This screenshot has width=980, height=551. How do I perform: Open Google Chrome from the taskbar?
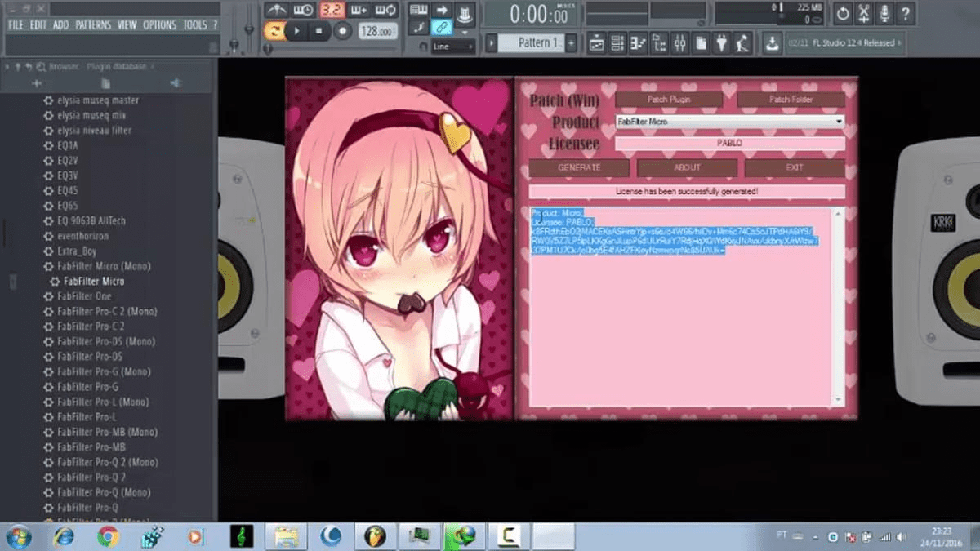click(106, 536)
